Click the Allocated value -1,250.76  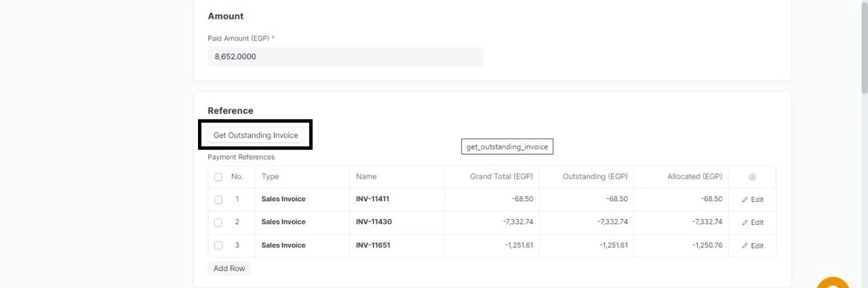pyautogui.click(x=707, y=245)
